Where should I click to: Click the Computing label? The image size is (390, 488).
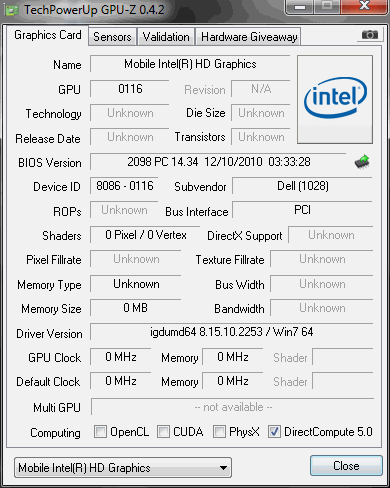(55, 433)
